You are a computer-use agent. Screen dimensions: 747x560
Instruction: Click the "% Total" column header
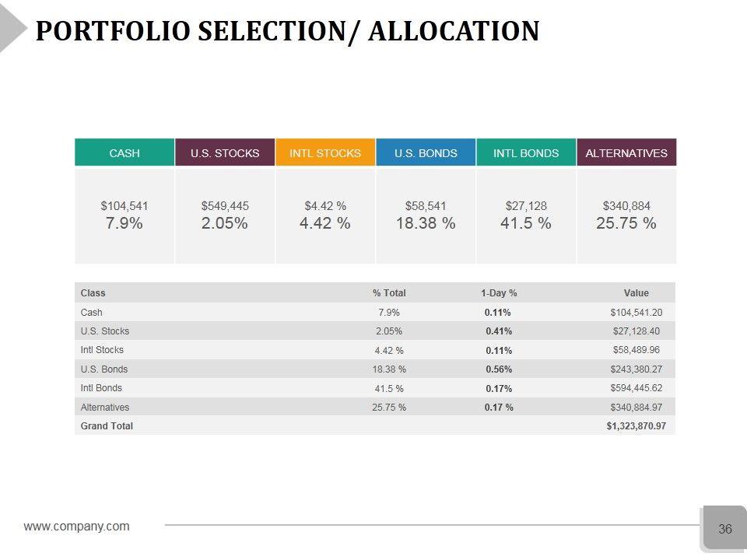click(x=389, y=293)
